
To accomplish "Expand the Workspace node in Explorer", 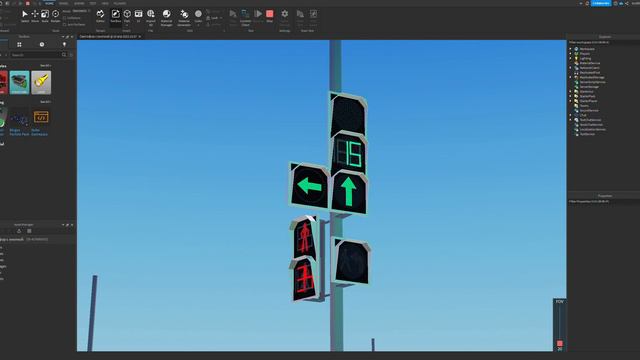I will [x=571, y=49].
